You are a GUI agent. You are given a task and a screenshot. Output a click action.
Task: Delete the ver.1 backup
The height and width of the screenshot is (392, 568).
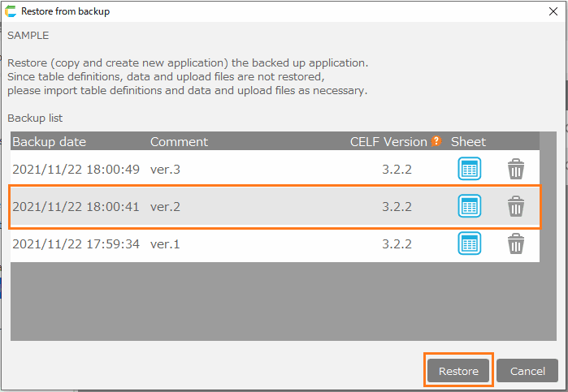tap(516, 243)
